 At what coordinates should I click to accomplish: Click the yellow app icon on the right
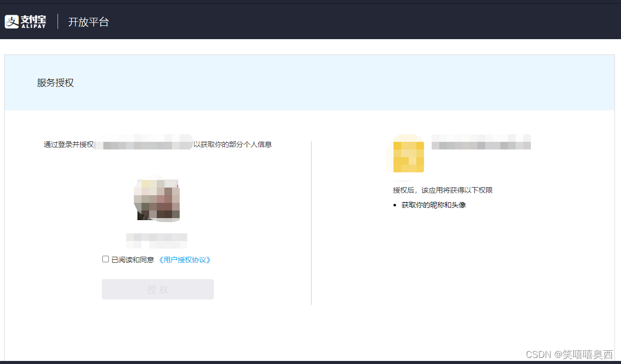click(407, 156)
